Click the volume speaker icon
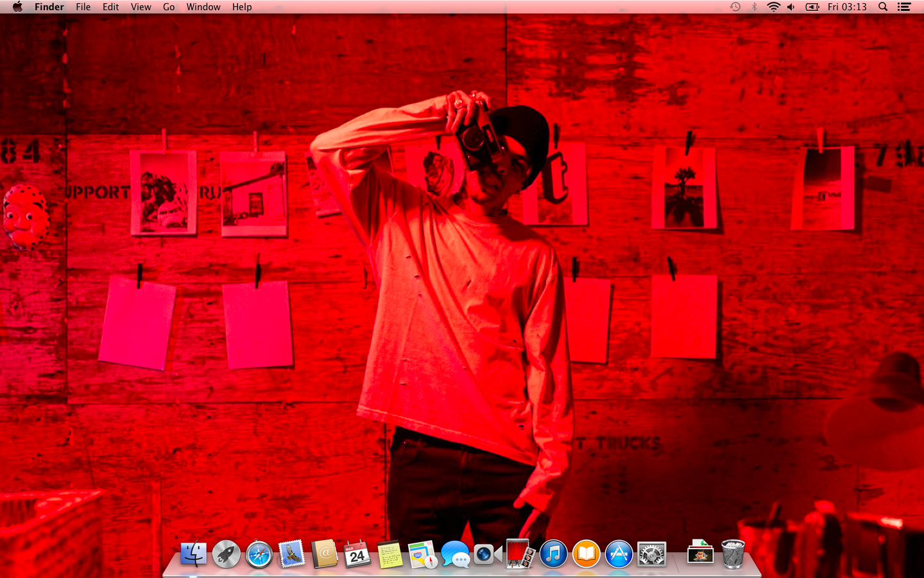The height and width of the screenshot is (578, 924). (x=791, y=7)
